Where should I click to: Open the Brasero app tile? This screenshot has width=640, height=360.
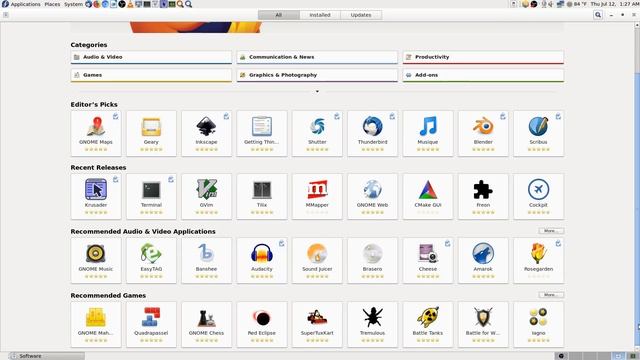(372, 260)
